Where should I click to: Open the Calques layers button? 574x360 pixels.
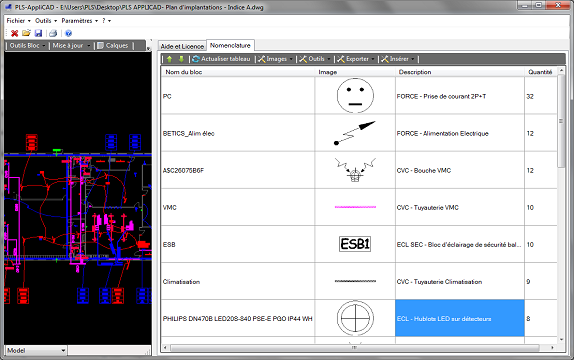tap(113, 46)
